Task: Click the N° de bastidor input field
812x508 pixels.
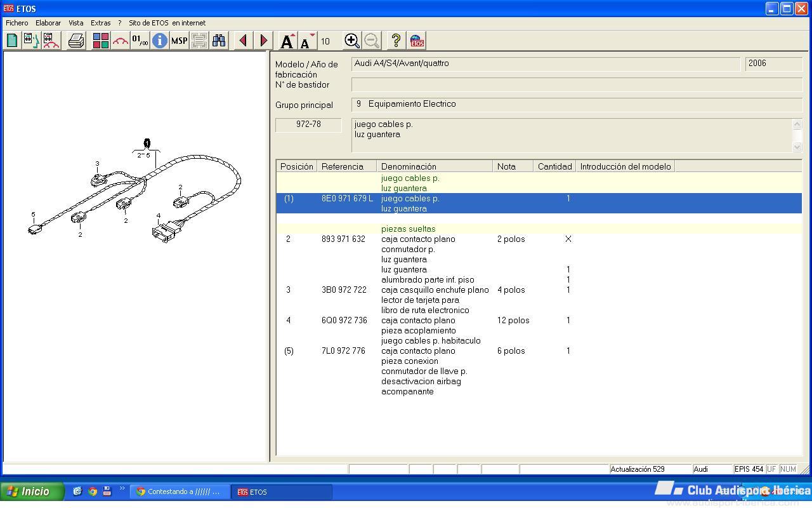Action: pos(577,84)
